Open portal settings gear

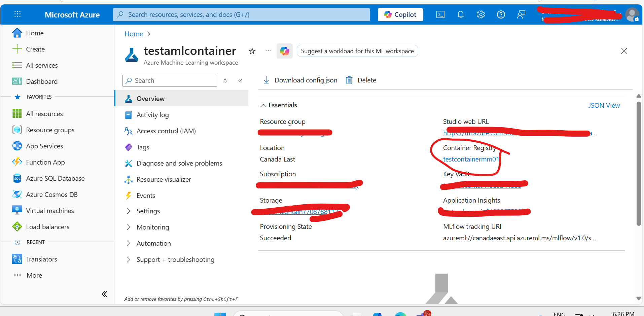pyautogui.click(x=480, y=14)
